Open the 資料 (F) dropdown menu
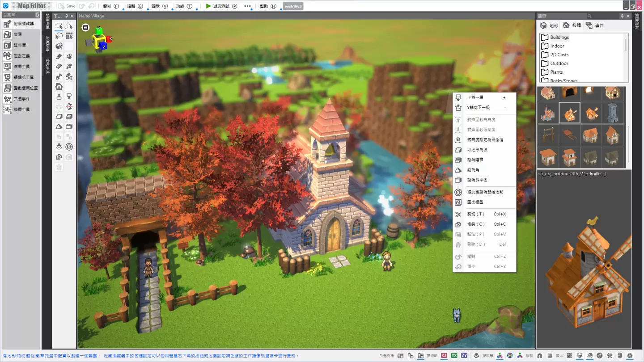The height and width of the screenshot is (362, 644). (x=111, y=6)
